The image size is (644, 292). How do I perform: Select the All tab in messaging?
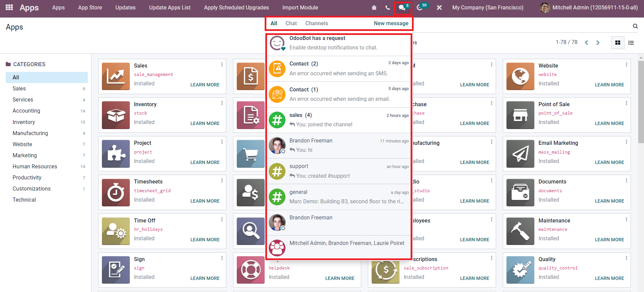[x=274, y=23]
